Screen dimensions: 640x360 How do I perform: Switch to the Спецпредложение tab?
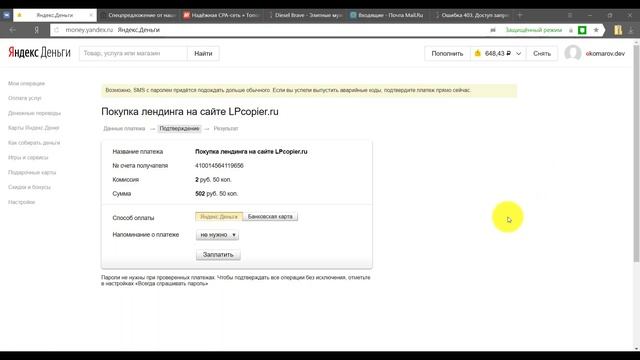click(139, 15)
